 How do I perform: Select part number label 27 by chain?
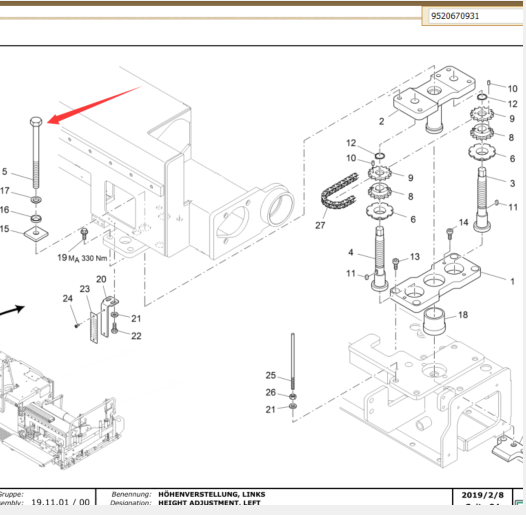320,225
